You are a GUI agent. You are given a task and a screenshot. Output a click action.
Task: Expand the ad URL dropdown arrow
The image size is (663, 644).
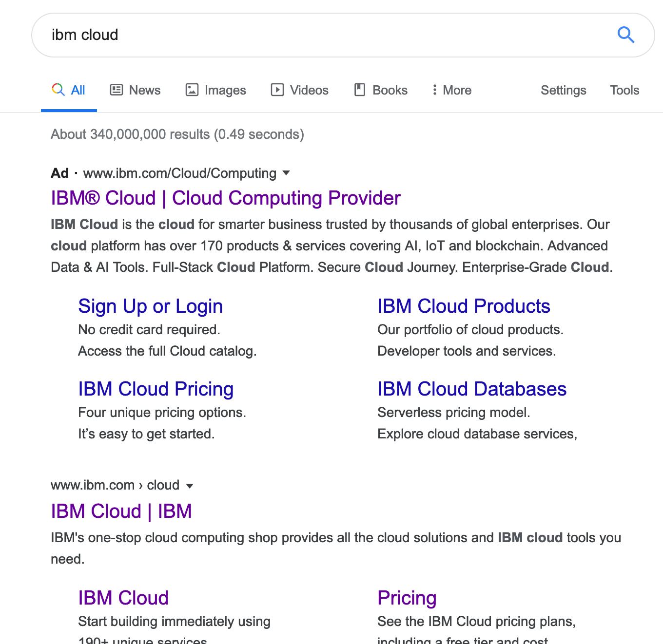(287, 173)
